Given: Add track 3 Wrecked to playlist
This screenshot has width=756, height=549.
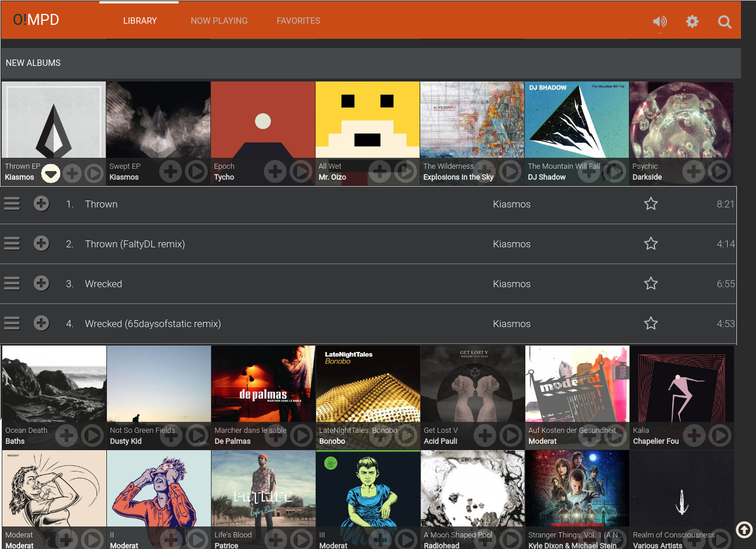Looking at the screenshot, I should (x=41, y=283).
